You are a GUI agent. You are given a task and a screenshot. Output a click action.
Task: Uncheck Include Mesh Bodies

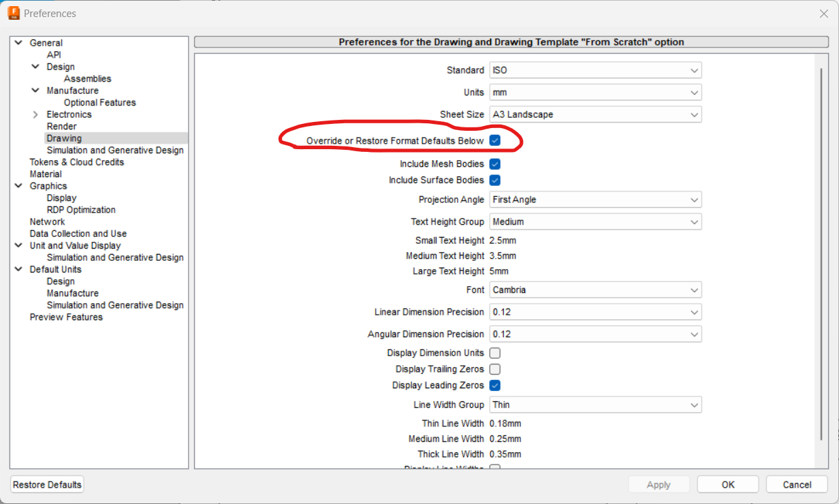tap(494, 163)
